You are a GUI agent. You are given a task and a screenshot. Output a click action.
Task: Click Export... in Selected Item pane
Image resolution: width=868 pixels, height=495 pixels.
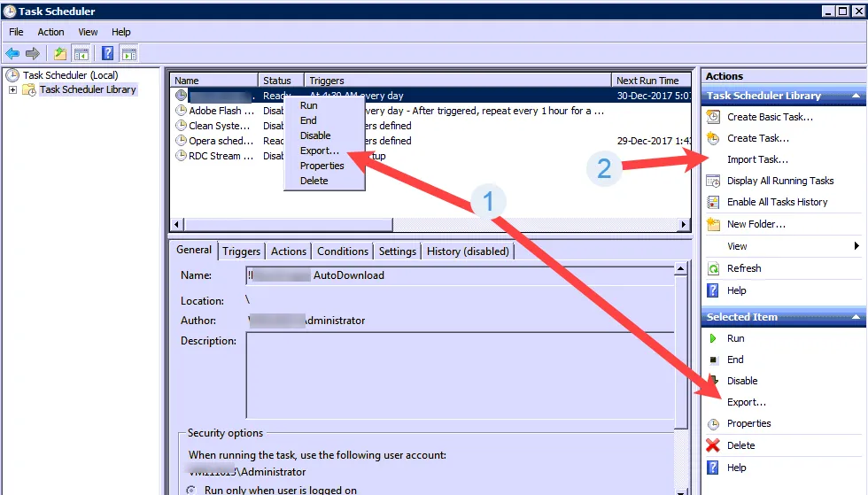click(x=746, y=403)
